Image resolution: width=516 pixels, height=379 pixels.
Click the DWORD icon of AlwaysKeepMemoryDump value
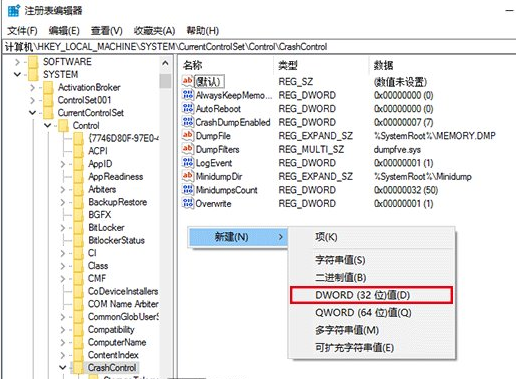(188, 95)
